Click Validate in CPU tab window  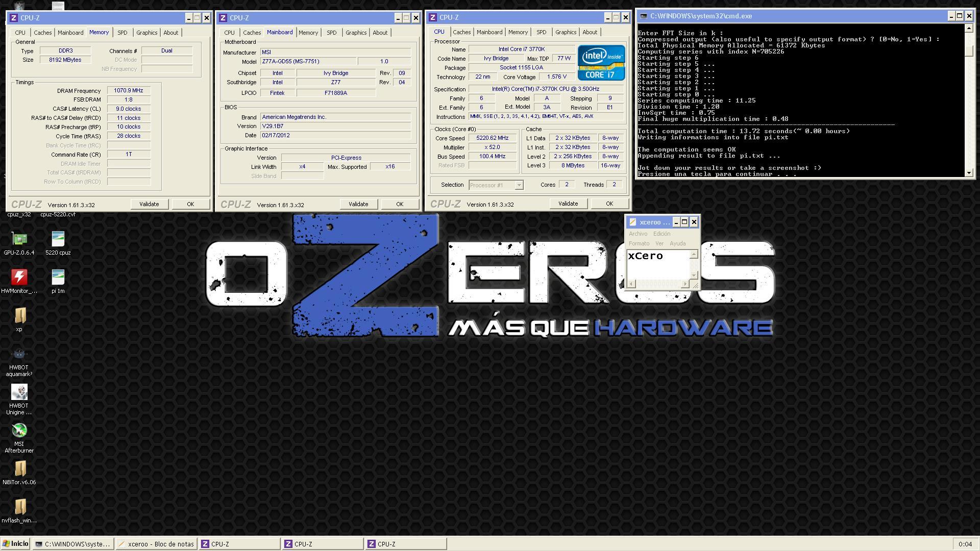click(x=568, y=204)
